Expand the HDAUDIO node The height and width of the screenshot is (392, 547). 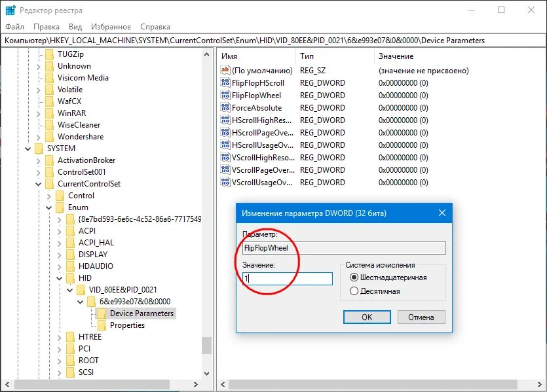[x=60, y=266]
